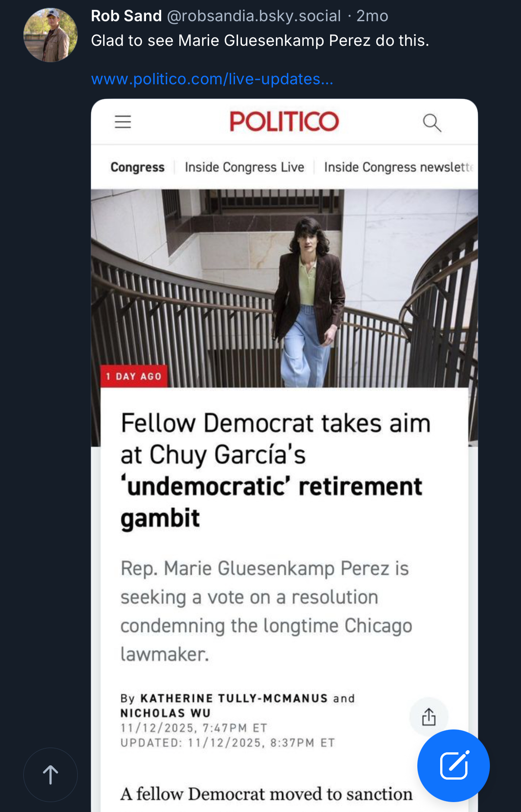Click the @robsandia.bsky.social handle
Viewport: 521px width, 812px height.
coord(254,16)
